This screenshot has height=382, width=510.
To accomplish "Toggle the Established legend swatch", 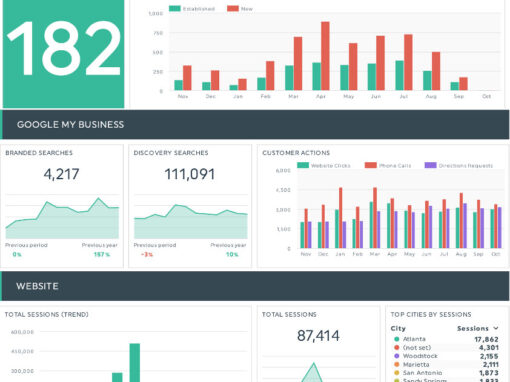I will 175,9.
